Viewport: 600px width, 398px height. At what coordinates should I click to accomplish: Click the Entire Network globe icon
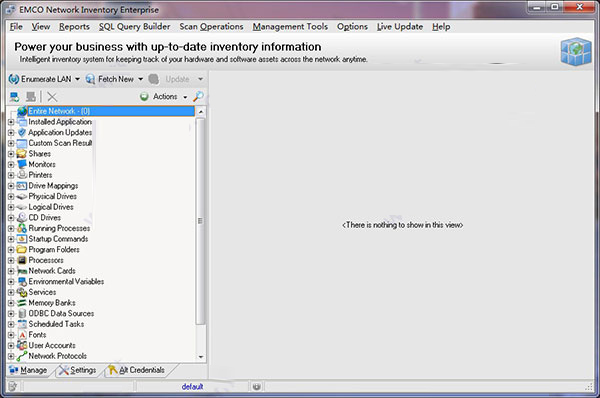point(22,111)
